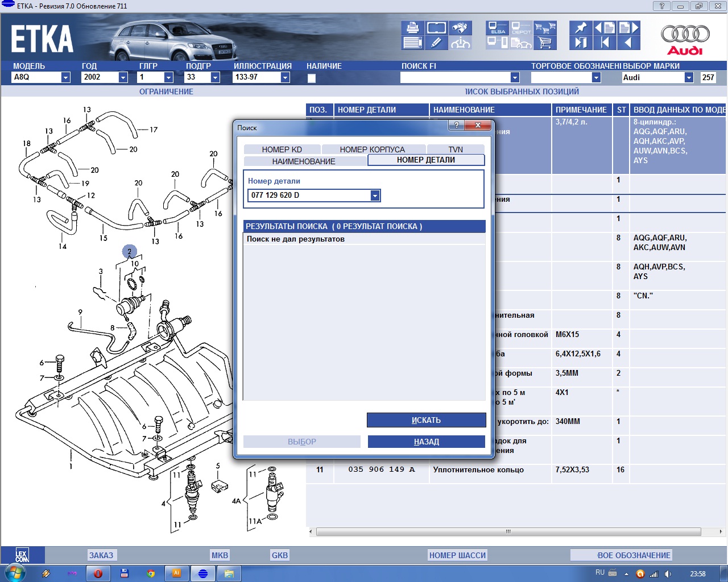Go to the previous page icon

coord(605,28)
